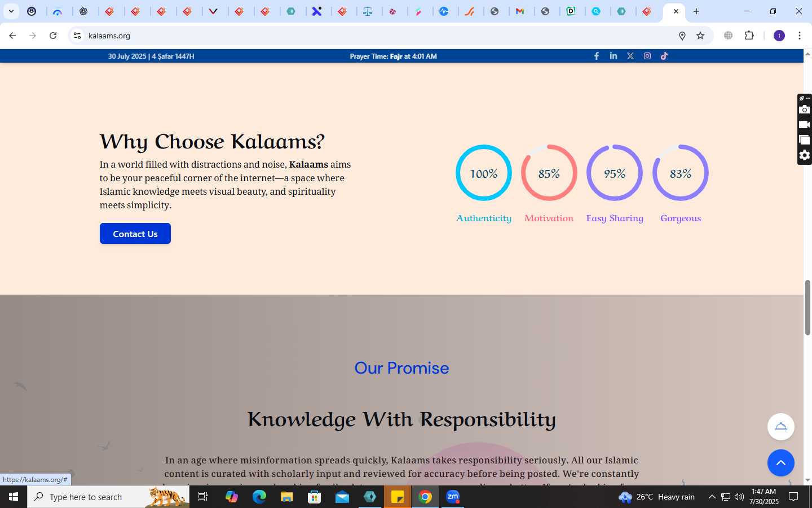View site information icon beside URL

[77, 36]
